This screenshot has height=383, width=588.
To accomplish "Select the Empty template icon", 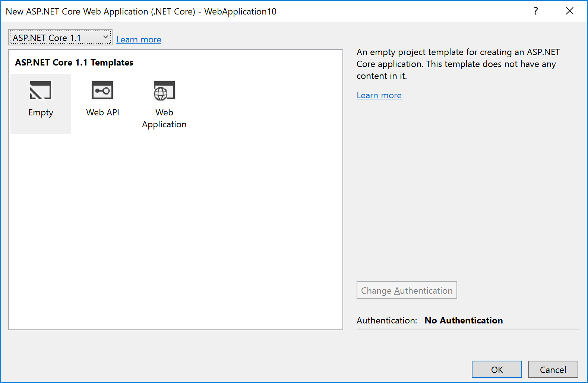I will click(x=40, y=90).
